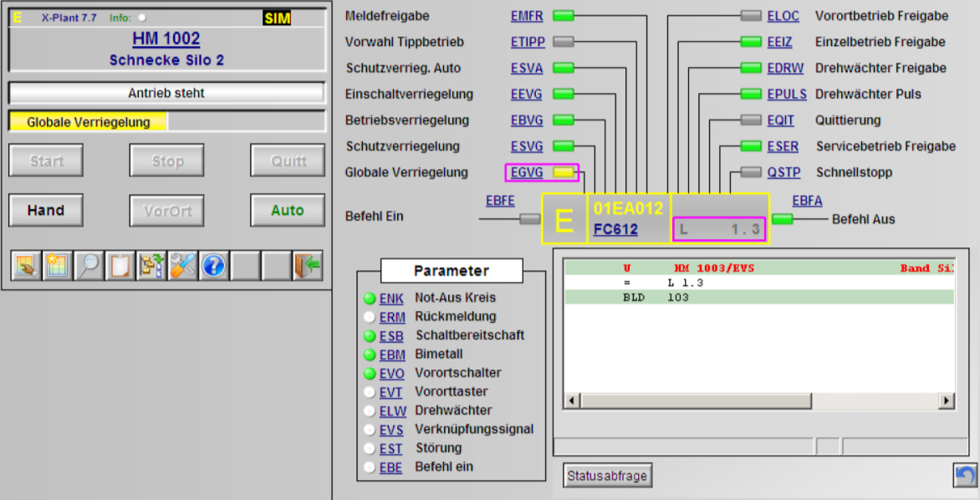Open the folder tree hierarchy icon
This screenshot has height=500, width=980.
[151, 266]
